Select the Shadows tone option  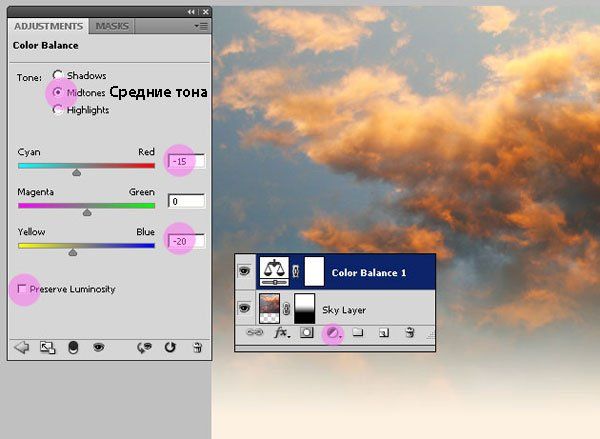pyautogui.click(x=58, y=75)
